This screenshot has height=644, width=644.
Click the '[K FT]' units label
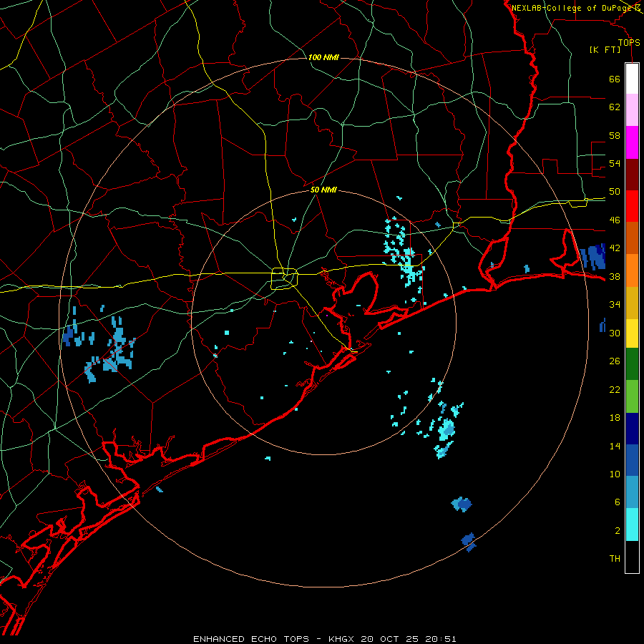coord(605,50)
